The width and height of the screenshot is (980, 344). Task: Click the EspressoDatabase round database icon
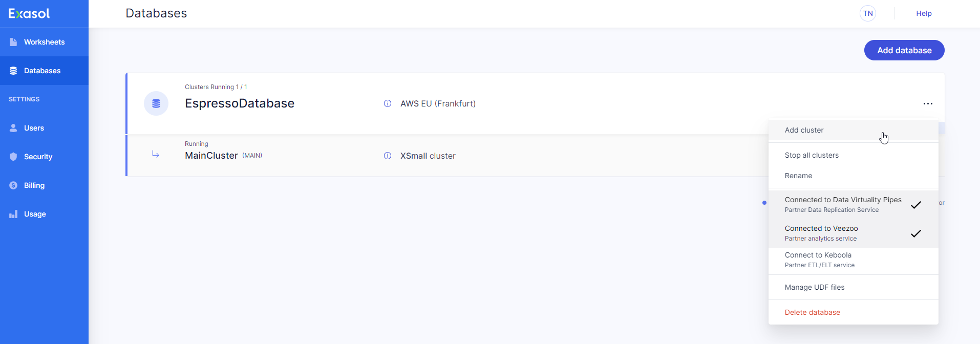click(156, 103)
